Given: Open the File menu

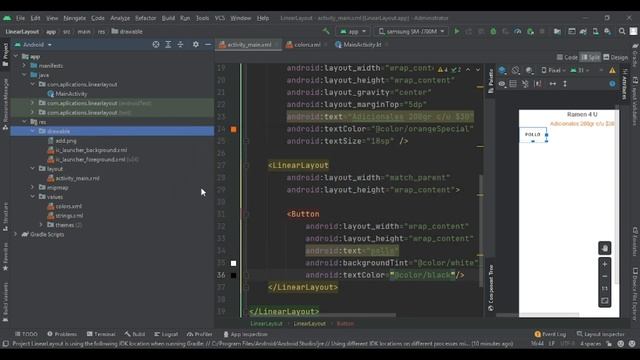Looking at the screenshot, I should coord(20,18).
